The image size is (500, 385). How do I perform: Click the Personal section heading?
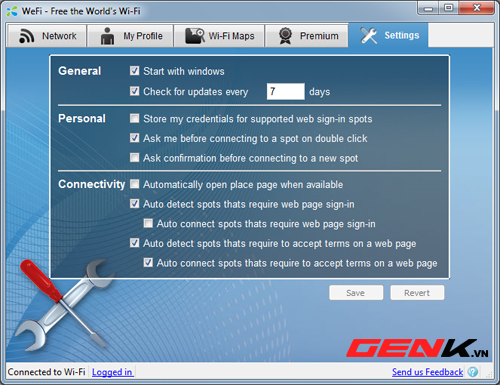[82, 119]
